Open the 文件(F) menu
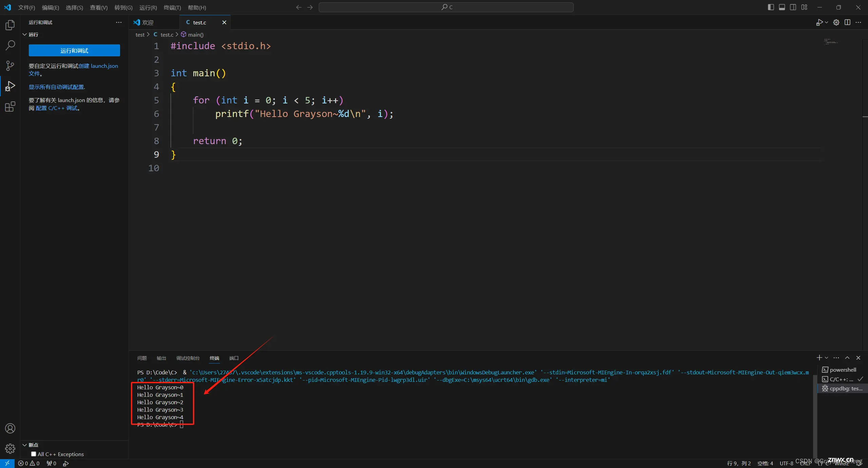The height and width of the screenshot is (468, 868). point(26,7)
